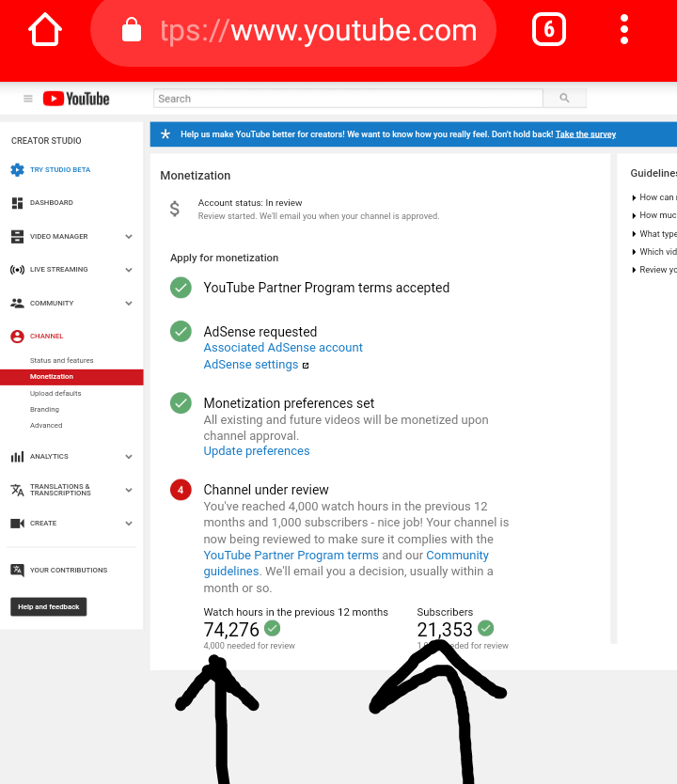Open Status and features submenu item
Screen dimensions: 677x784
(61, 360)
